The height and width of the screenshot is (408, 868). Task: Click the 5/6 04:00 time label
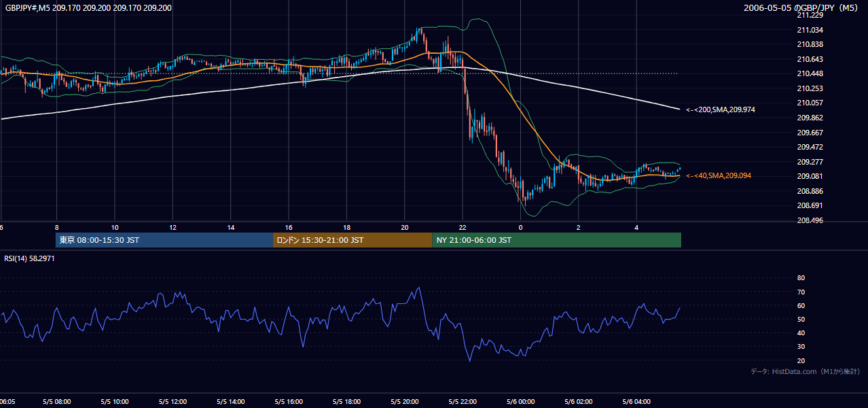tap(636, 402)
